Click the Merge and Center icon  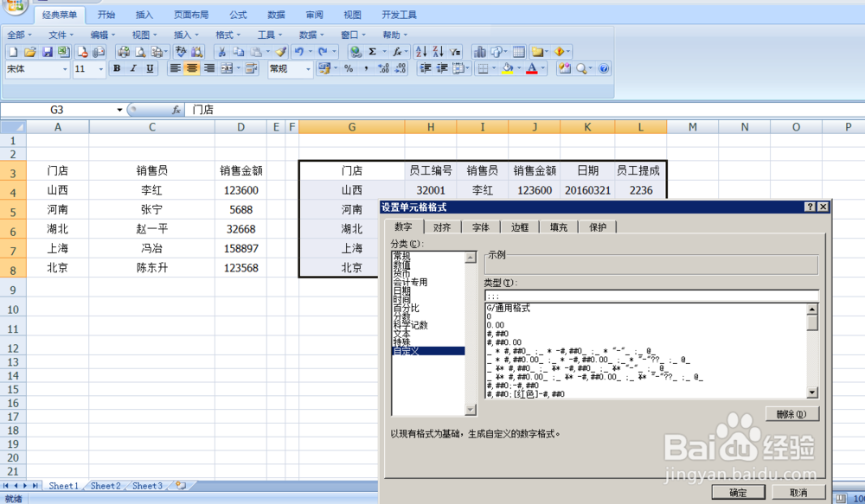[227, 68]
